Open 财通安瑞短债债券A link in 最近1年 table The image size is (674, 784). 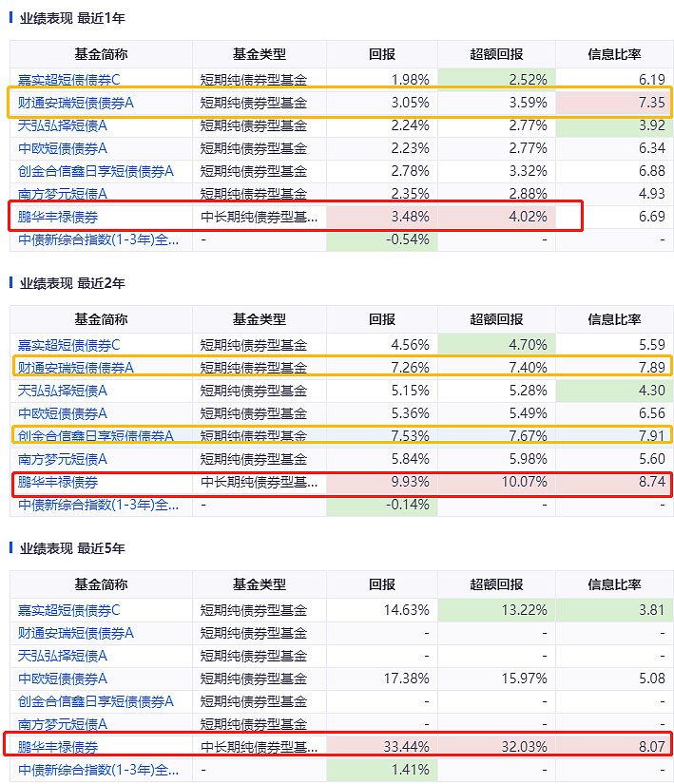(76, 103)
